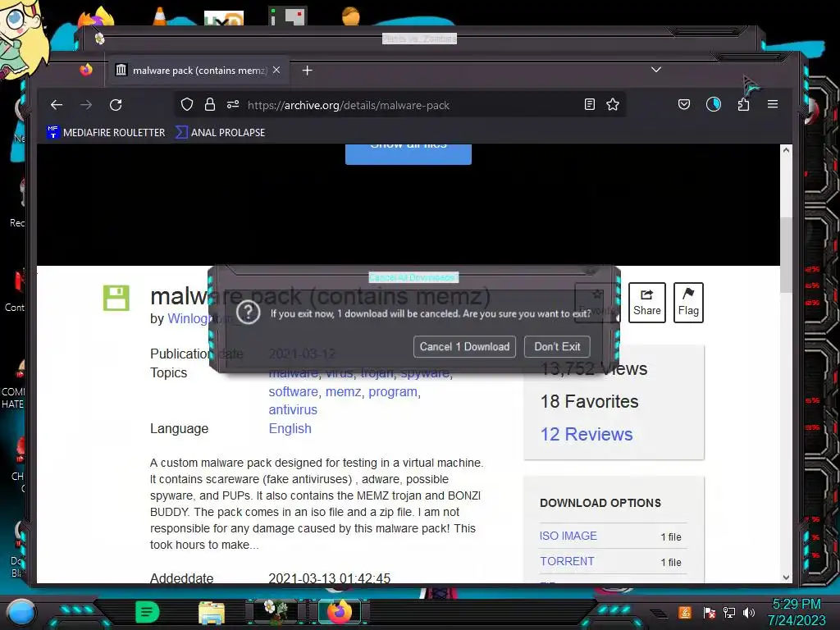This screenshot has width=840, height=630.
Task: Open the software topic link
Action: [293, 391]
